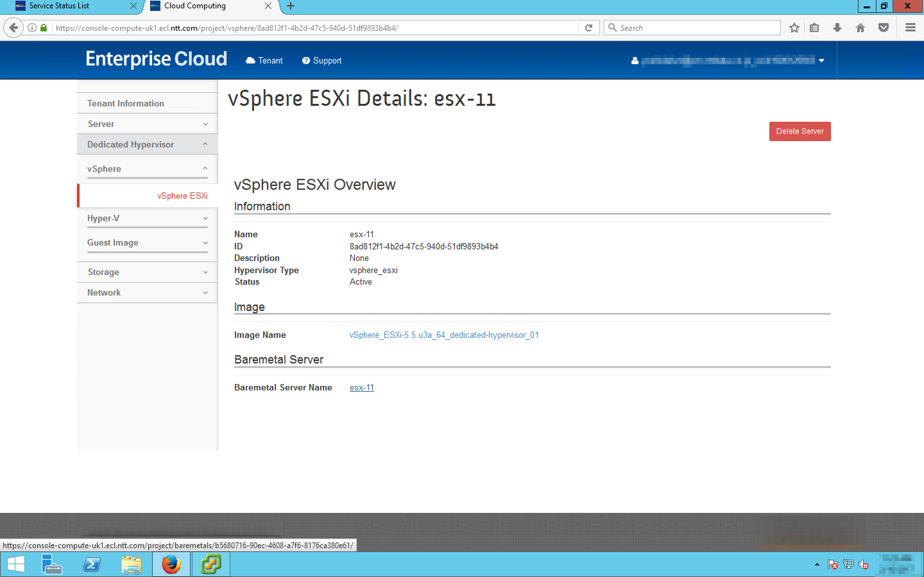
Task: Click the green lock site identity icon
Action: click(44, 28)
